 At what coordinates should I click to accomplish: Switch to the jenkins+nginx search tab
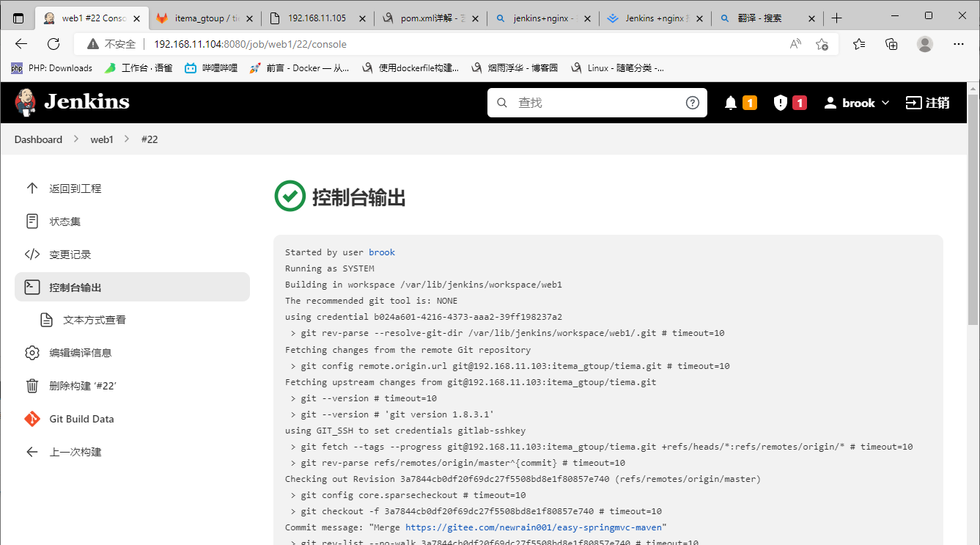[x=542, y=18]
